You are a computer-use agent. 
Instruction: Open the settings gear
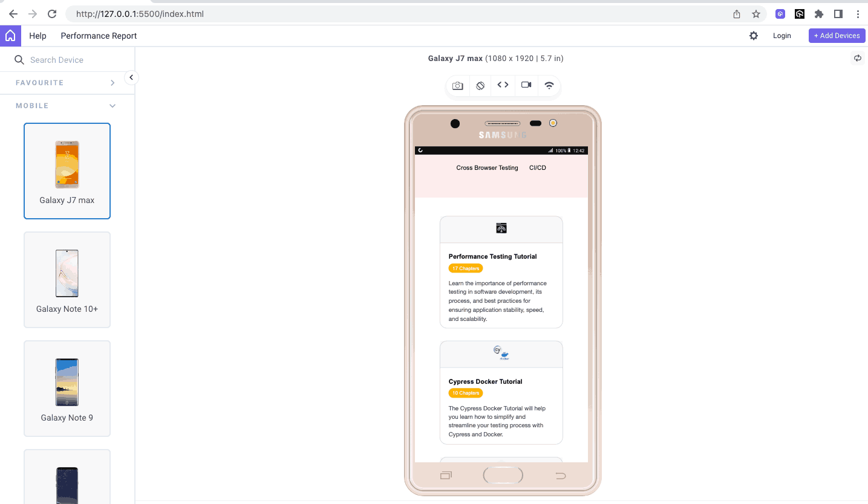(754, 36)
